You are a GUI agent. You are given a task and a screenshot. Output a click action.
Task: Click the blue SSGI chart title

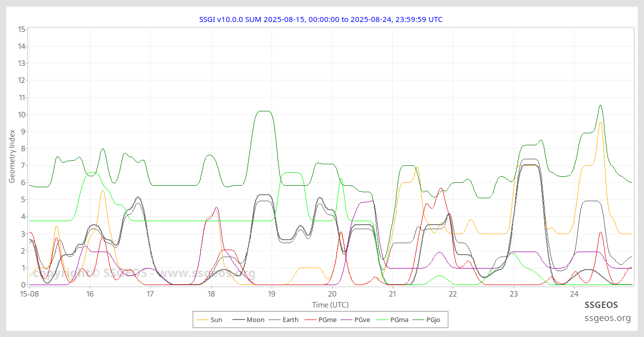[321, 19]
